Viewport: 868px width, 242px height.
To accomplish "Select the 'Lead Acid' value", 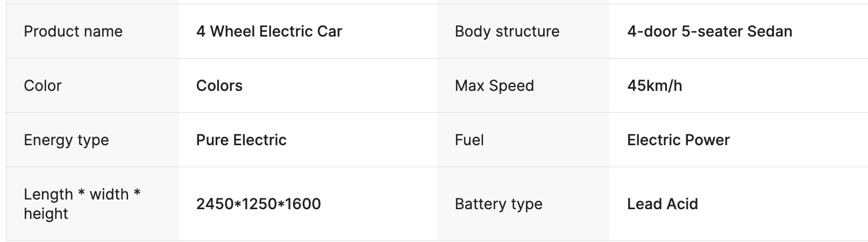I will click(662, 204).
